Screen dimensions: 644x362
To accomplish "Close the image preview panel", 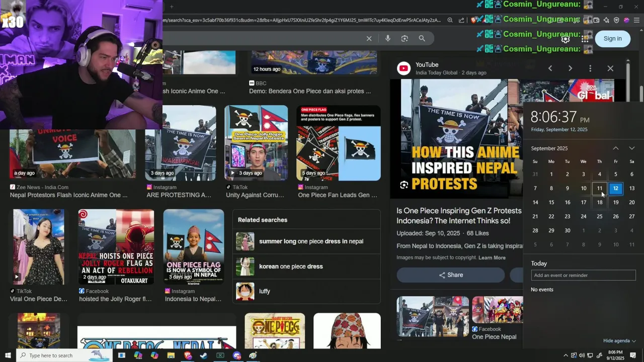I will pyautogui.click(x=610, y=68).
